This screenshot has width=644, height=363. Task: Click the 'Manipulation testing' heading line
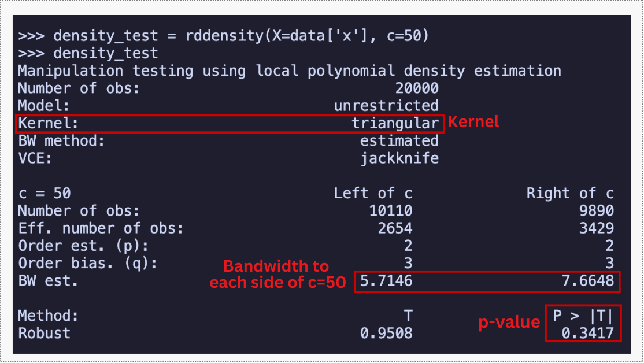pyautogui.click(x=289, y=71)
